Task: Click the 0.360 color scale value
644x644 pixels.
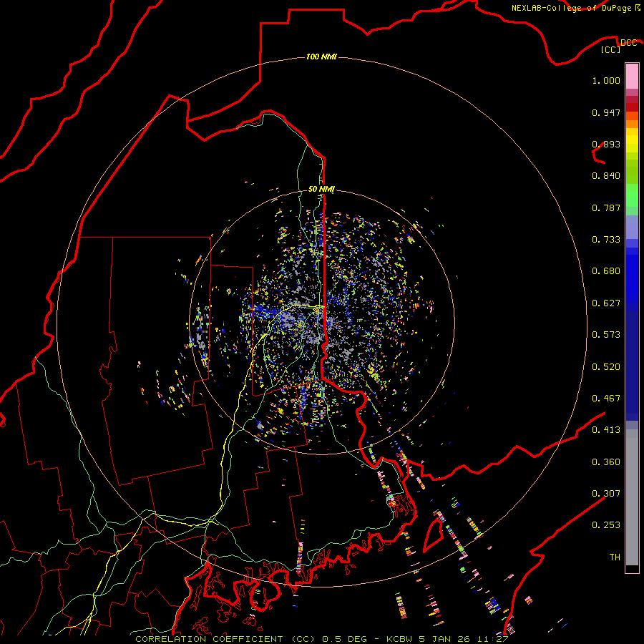Action: pos(606,462)
